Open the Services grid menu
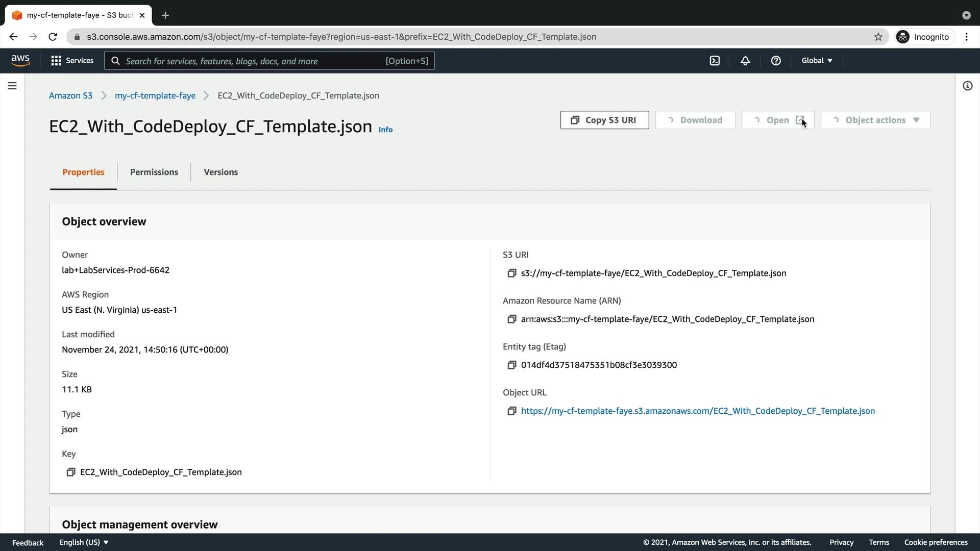The height and width of the screenshot is (551, 980). [72, 61]
